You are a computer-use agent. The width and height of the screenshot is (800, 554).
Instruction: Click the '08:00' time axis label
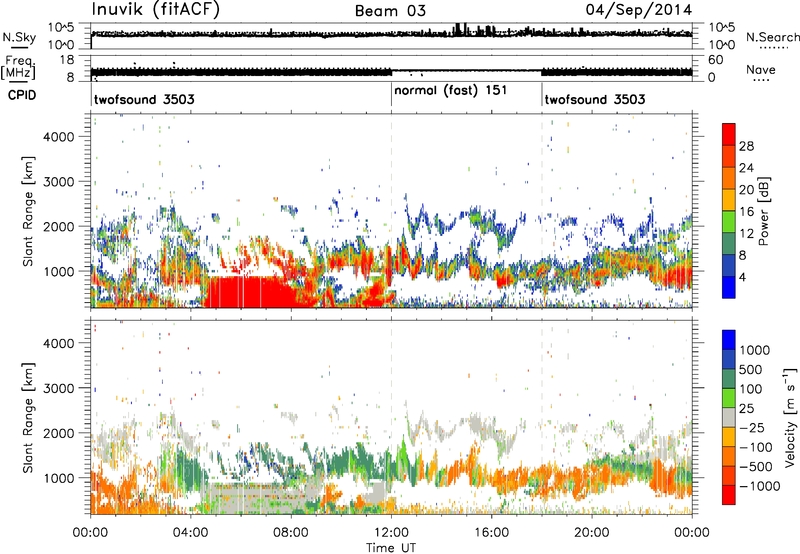coord(291,533)
